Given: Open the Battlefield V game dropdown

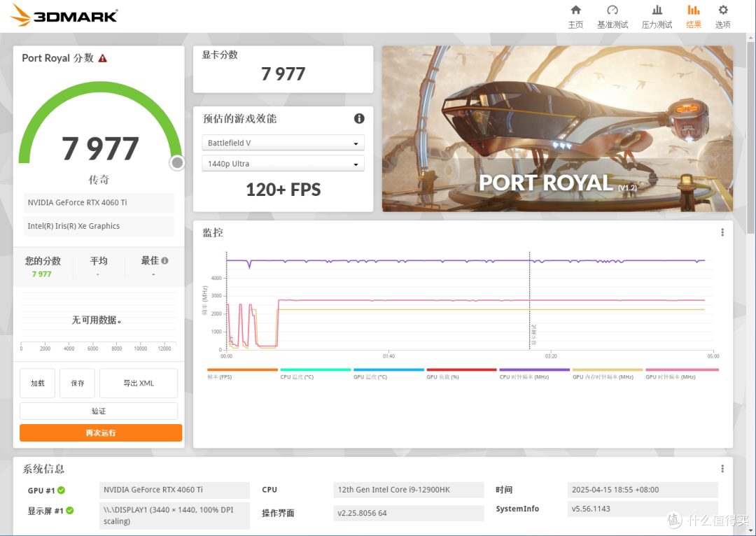Looking at the screenshot, I should point(283,143).
